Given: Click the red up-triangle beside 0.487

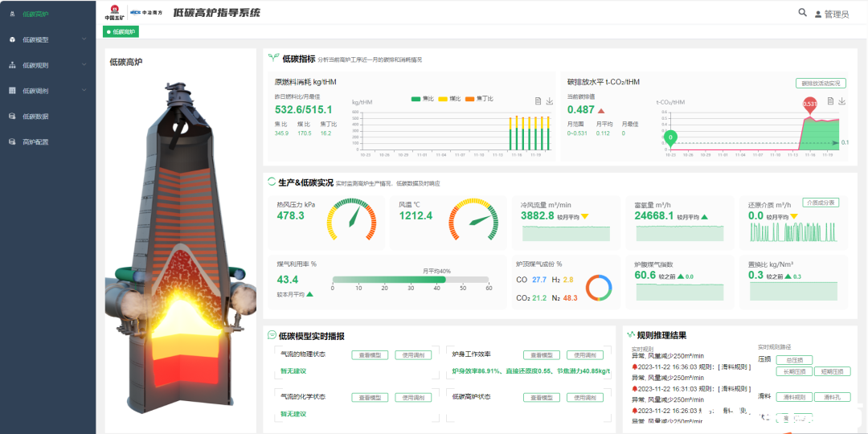Looking at the screenshot, I should point(601,111).
